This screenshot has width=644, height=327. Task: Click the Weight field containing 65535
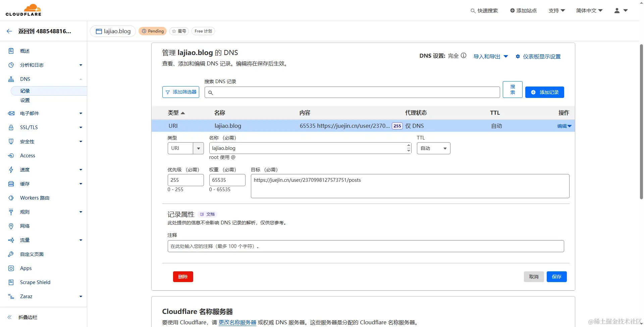(x=227, y=180)
